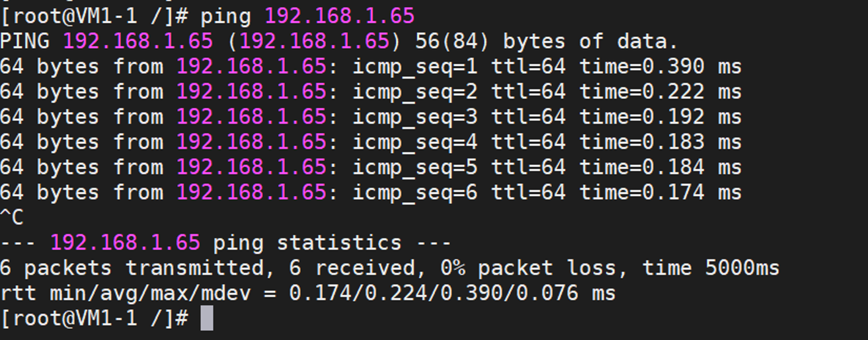This screenshot has width=868, height=340.
Task: Click the 'rtt min/avg/max/mdev' label
Action: [x=126, y=293]
